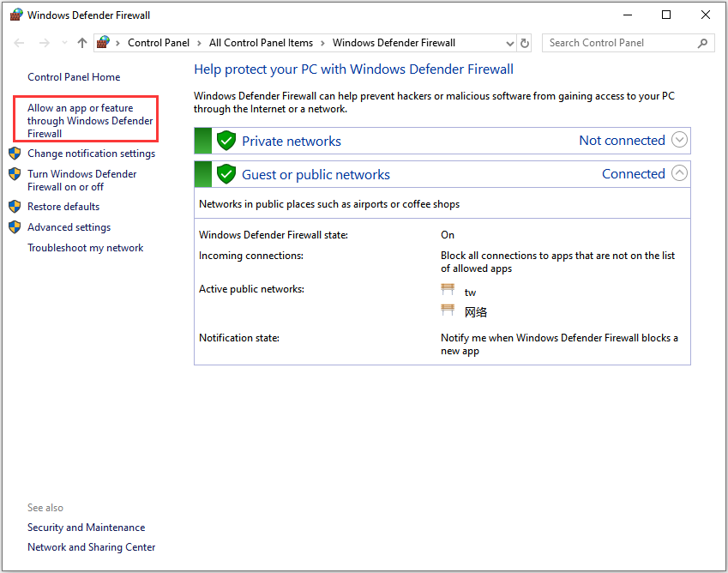Click the tw network name
Viewport: 728px width, 573px height.
[x=470, y=293]
